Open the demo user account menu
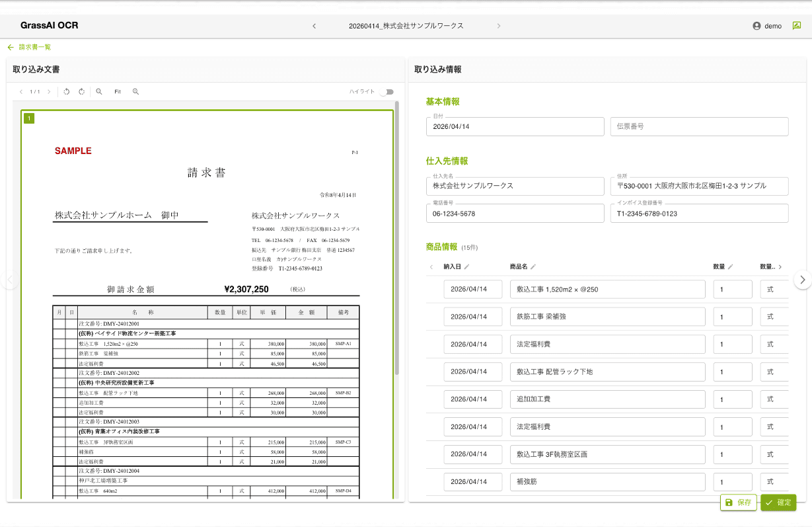Image resolution: width=812 pixels, height=527 pixels. 767,26
